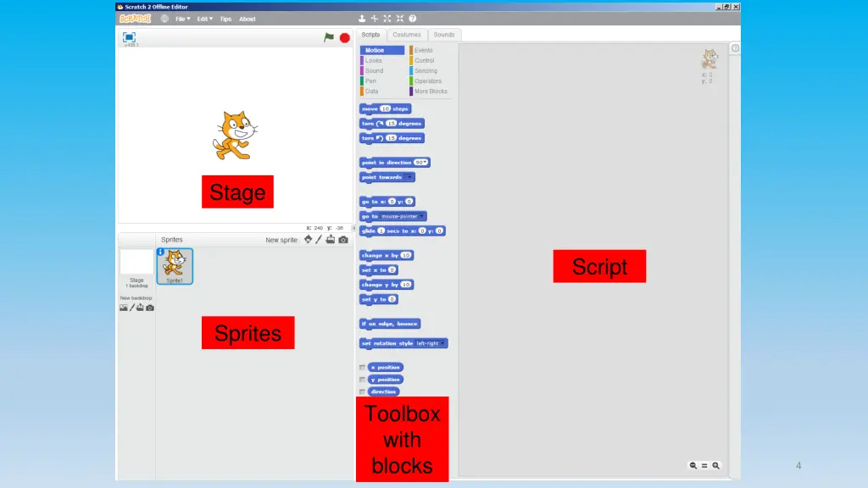Click the "Sprites" panel heading
This screenshot has width=868, height=488.
pyautogui.click(x=171, y=240)
